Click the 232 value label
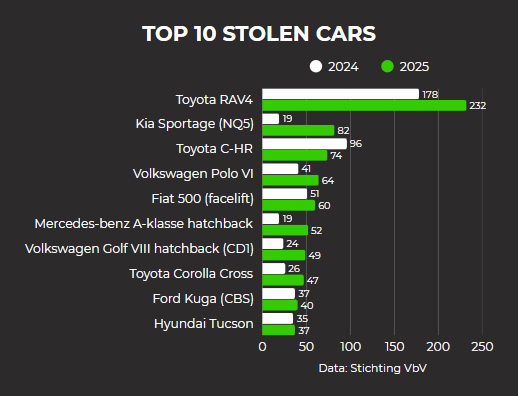 point(478,106)
